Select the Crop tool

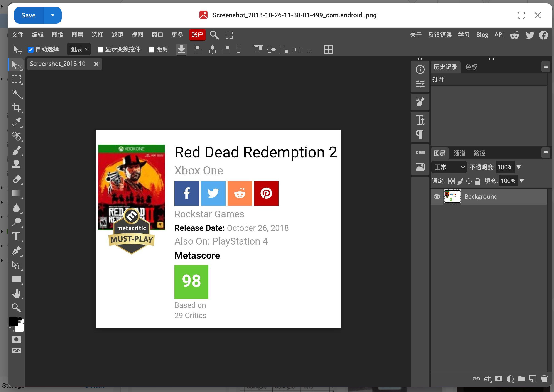tap(16, 108)
